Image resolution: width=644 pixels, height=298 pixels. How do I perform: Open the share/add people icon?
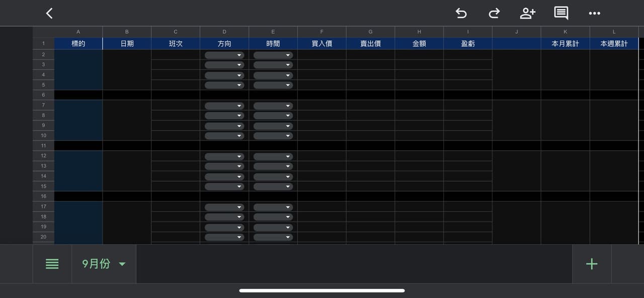(x=527, y=14)
